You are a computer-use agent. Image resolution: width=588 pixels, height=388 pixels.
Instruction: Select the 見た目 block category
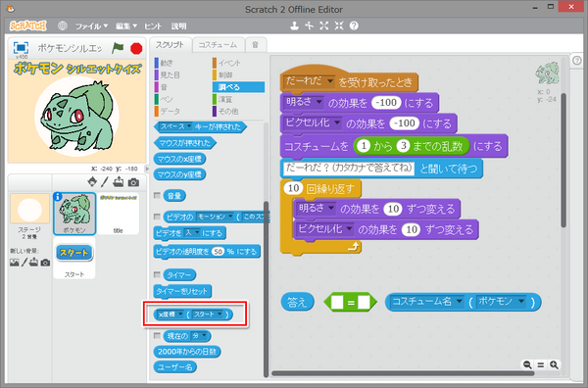click(x=180, y=75)
